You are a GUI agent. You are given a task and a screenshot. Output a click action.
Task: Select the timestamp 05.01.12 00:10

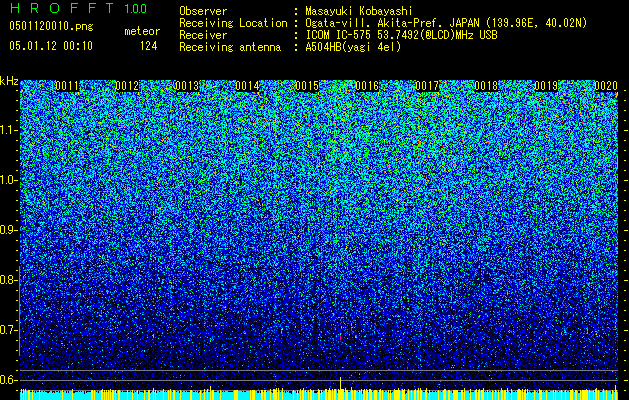[51, 46]
